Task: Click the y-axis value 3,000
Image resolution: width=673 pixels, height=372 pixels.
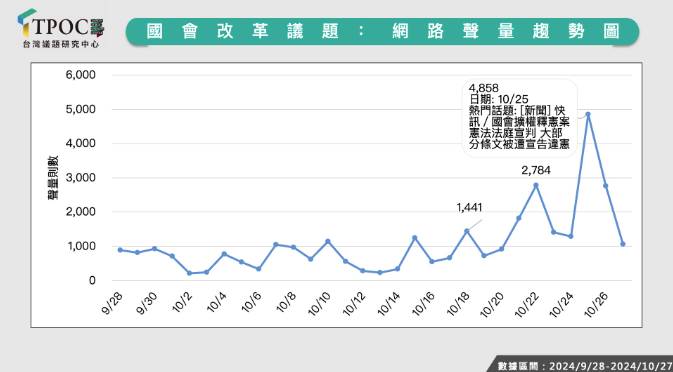Action: click(x=80, y=178)
